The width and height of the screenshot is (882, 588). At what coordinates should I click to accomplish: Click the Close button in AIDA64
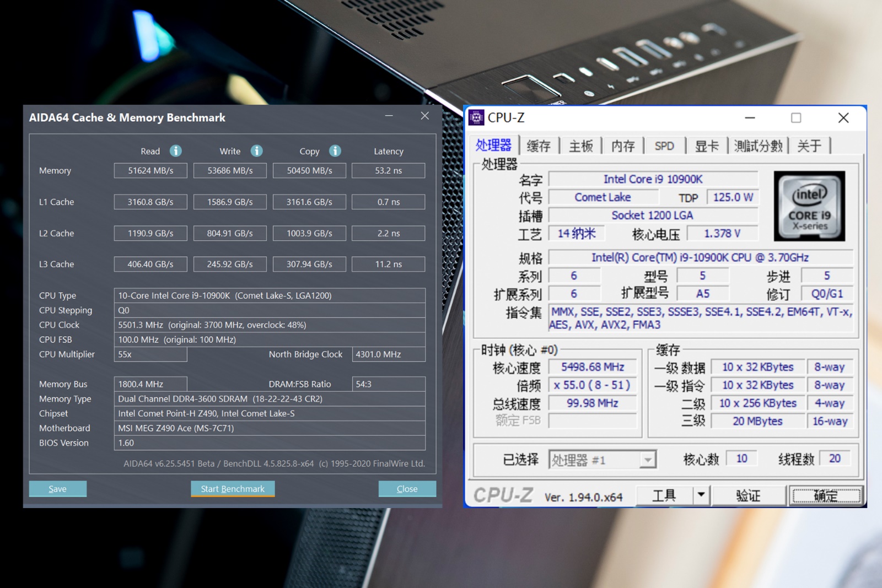(x=407, y=489)
